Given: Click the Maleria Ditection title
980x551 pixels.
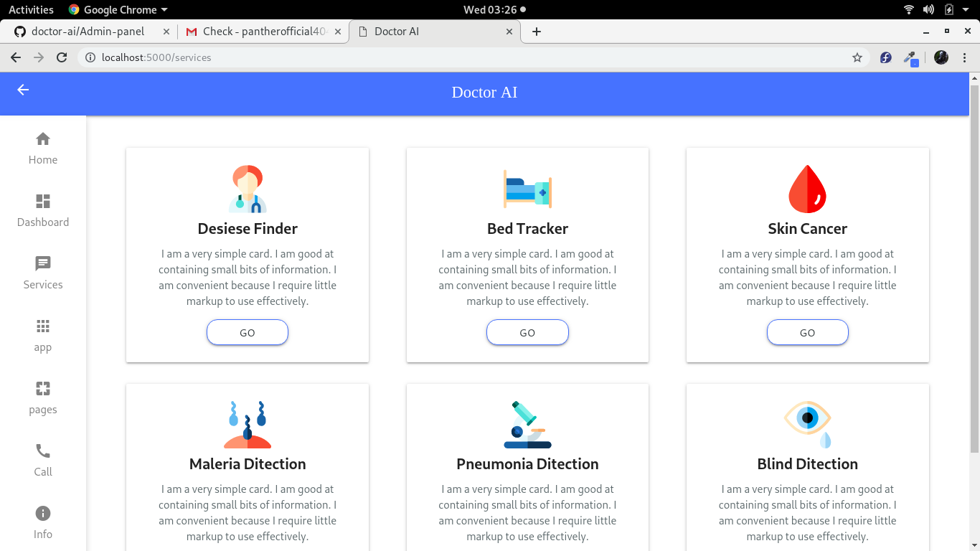Looking at the screenshot, I should click(248, 464).
